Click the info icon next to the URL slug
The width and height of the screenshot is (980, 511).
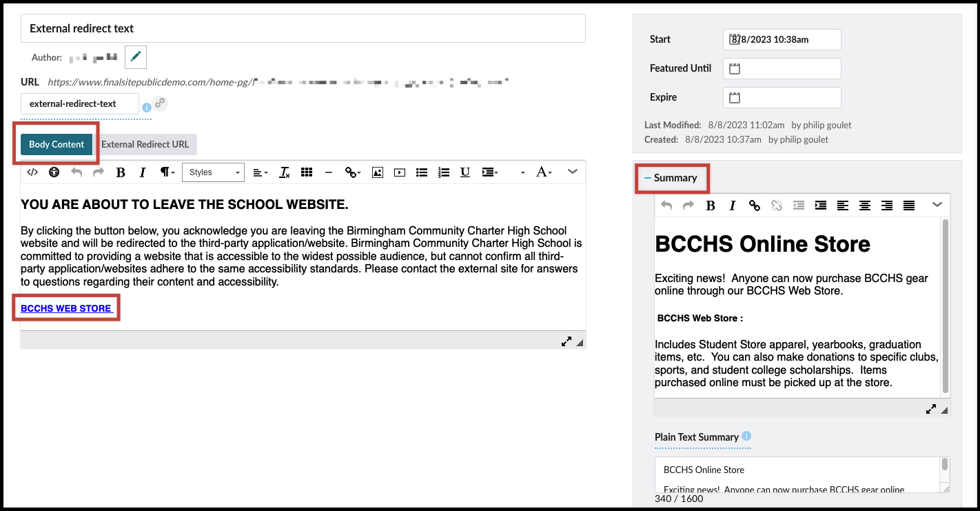tap(146, 108)
